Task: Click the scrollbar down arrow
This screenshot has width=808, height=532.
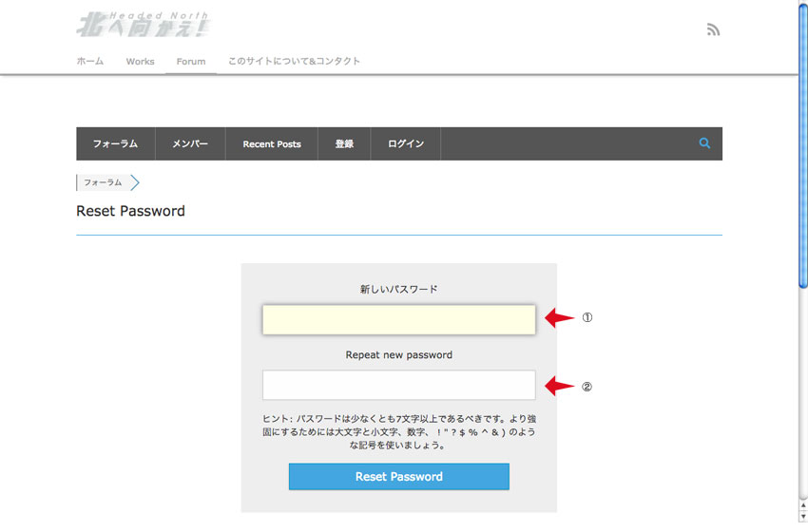Action: click(802, 516)
